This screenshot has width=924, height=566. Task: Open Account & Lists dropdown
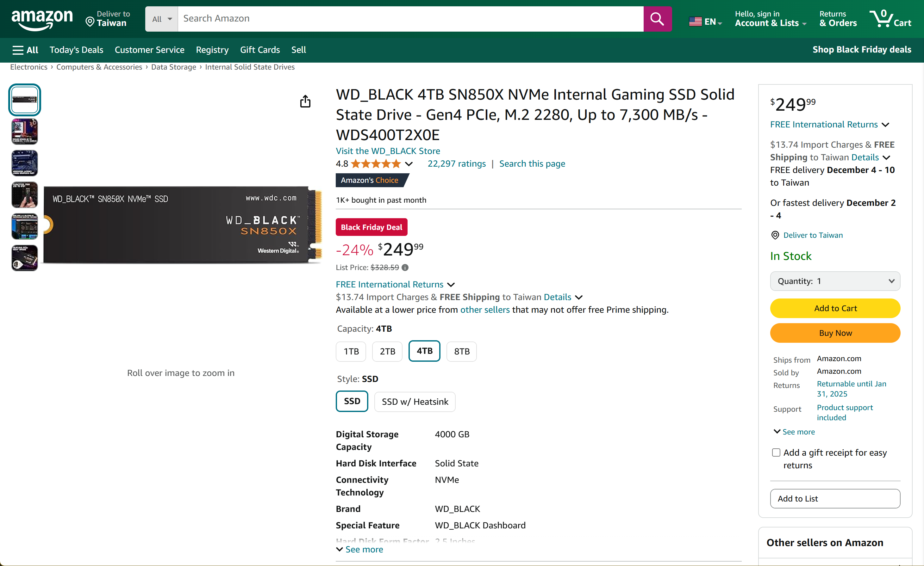[x=770, y=19]
